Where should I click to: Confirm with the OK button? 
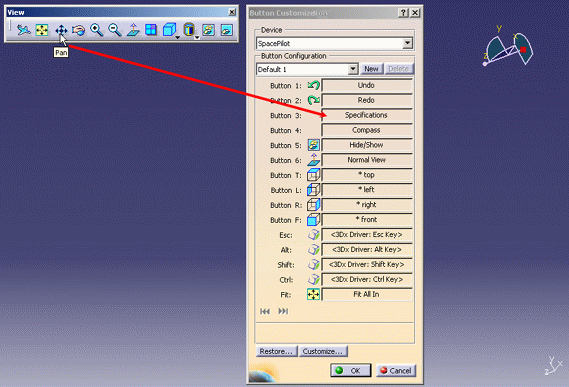coord(351,370)
